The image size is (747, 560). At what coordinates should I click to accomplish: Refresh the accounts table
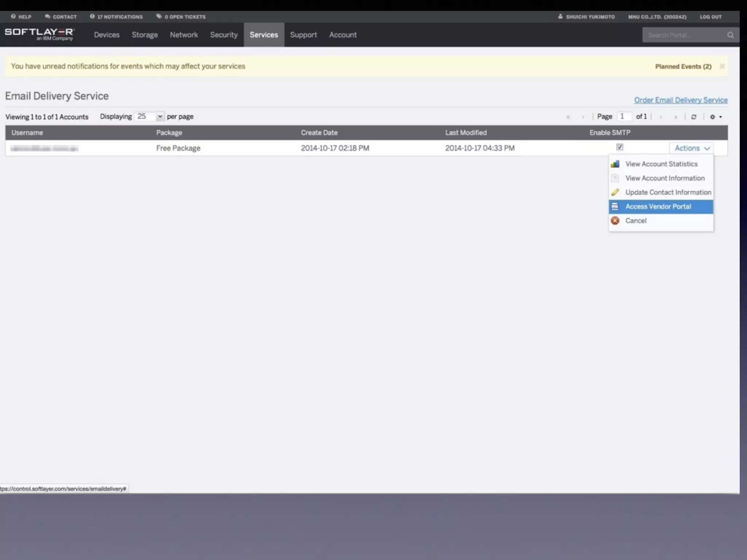pyautogui.click(x=694, y=117)
